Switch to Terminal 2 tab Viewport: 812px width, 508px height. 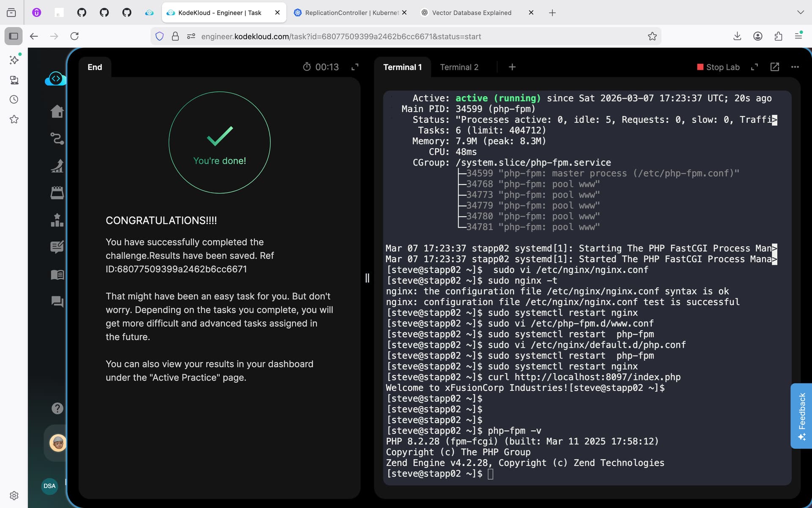click(x=459, y=67)
